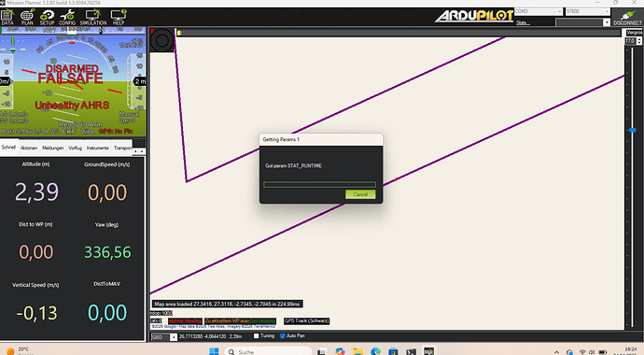The image size is (644, 355).
Task: Click the Vertical Speed value -0,13
Action: coord(36,313)
